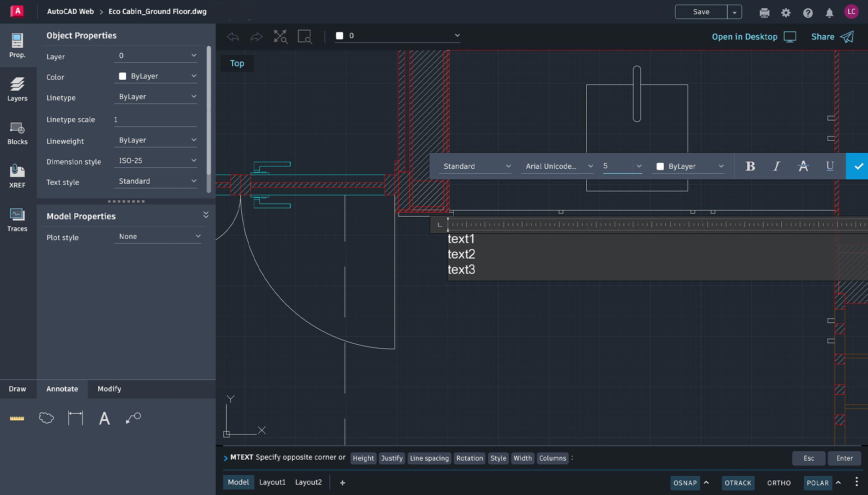Confirm text edit with checkmark button
Viewport: 868px width, 495px height.
(857, 166)
